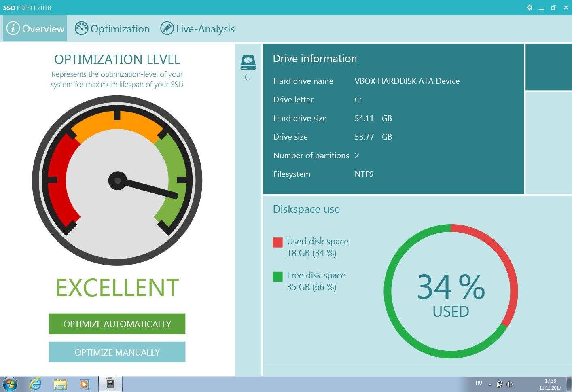Click the taskbar clock showing 17:58
Screen dimensions: 572x392
tap(550, 384)
